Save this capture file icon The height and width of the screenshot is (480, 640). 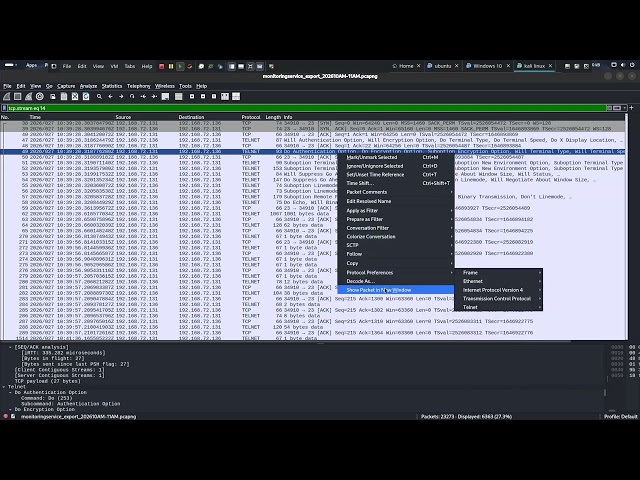tap(64, 97)
